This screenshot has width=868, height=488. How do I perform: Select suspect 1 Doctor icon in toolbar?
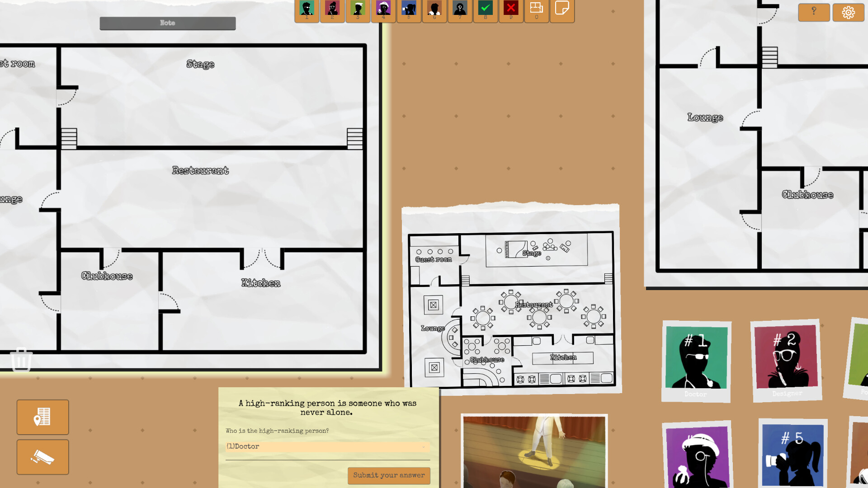307,10
